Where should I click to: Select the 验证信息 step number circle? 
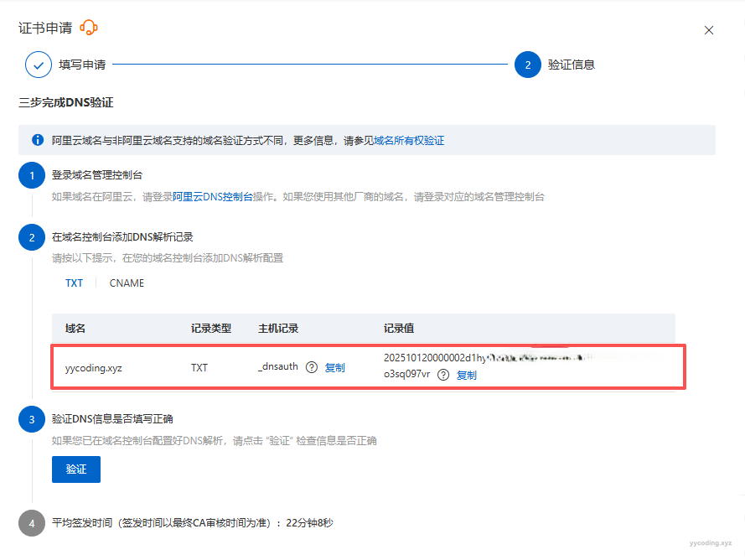pos(528,65)
